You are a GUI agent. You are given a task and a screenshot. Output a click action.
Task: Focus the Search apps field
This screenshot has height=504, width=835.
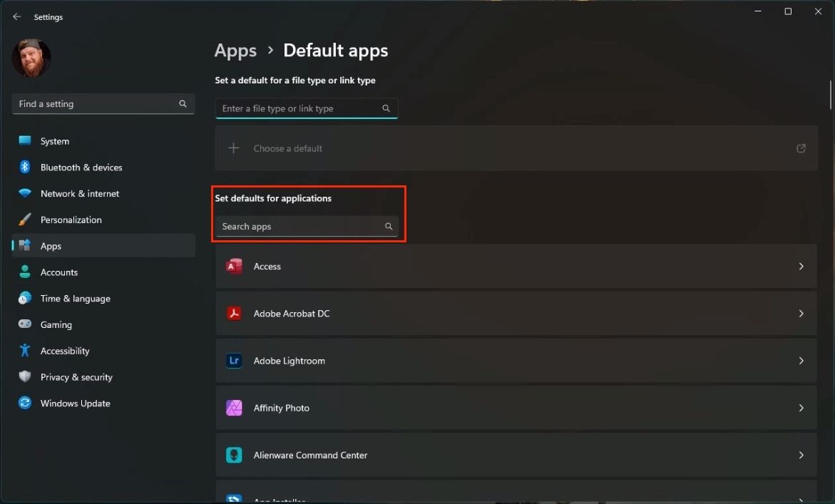pyautogui.click(x=307, y=226)
